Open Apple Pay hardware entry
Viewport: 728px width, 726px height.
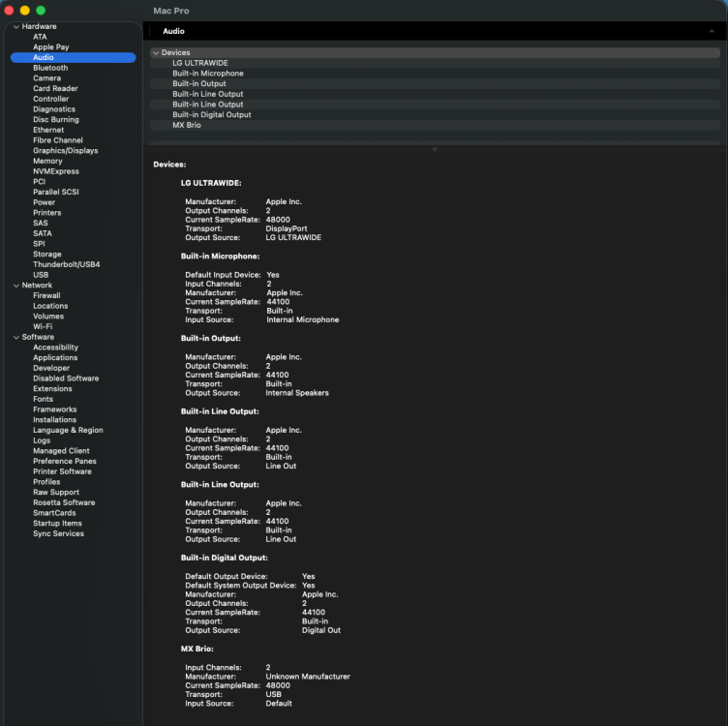(x=50, y=46)
